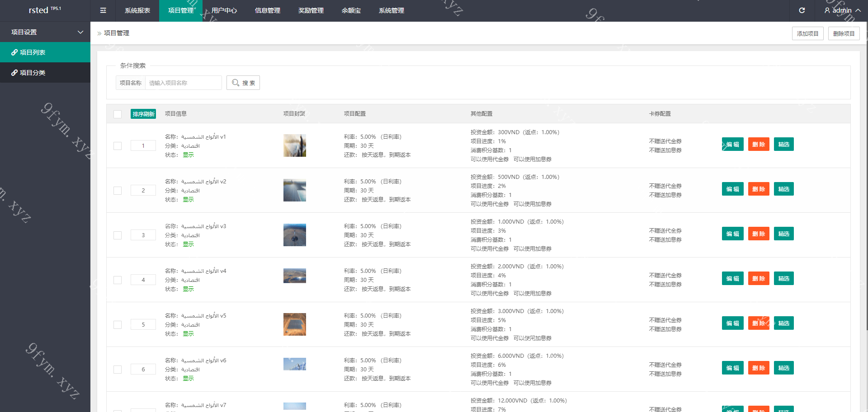Click the 排序刷新 button
The image size is (868, 412).
143,114
